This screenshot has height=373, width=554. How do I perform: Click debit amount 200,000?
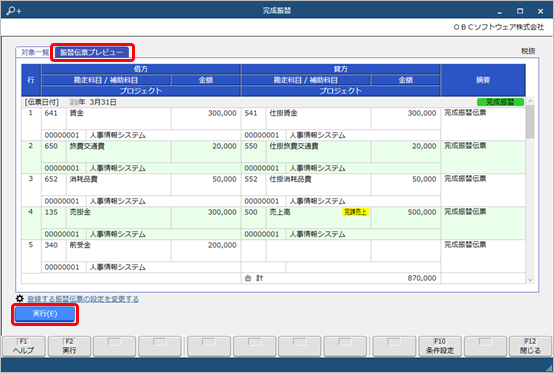pyautogui.click(x=222, y=245)
